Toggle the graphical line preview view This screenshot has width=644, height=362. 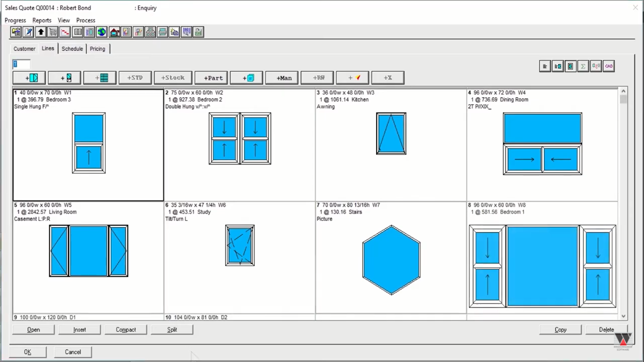[x=557, y=66]
